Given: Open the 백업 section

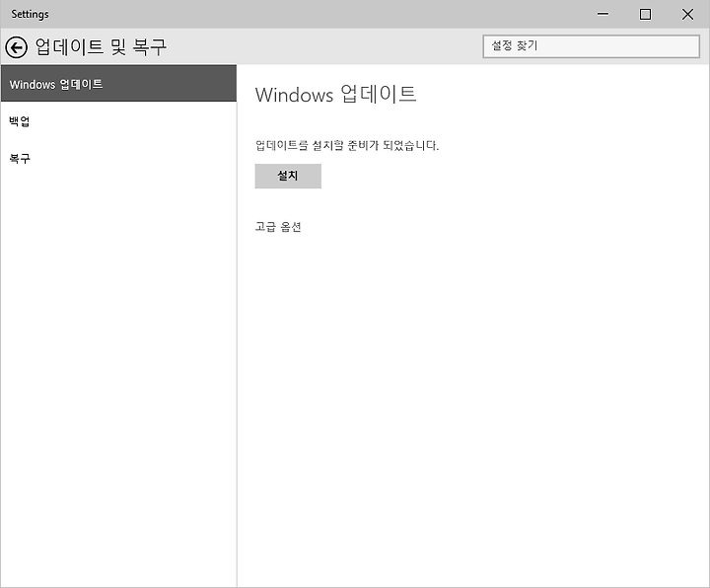Looking at the screenshot, I should coord(118,121).
